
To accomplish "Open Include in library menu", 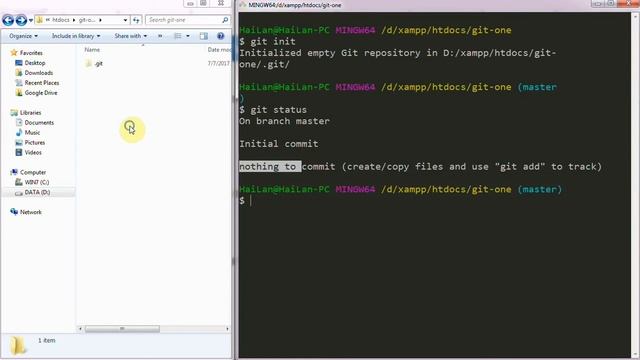I will (76, 36).
